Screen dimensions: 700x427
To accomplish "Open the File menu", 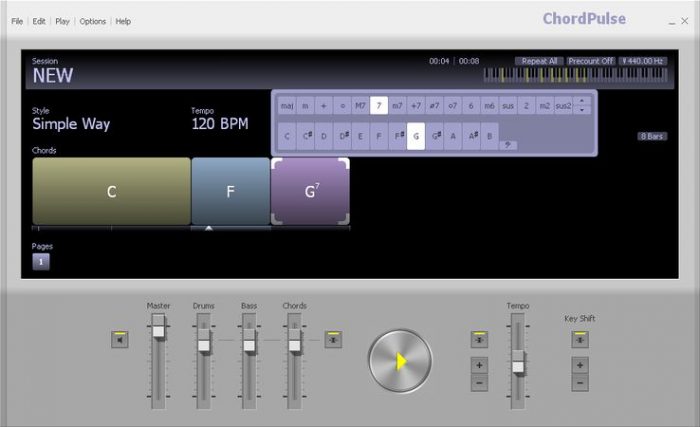I will [x=17, y=21].
